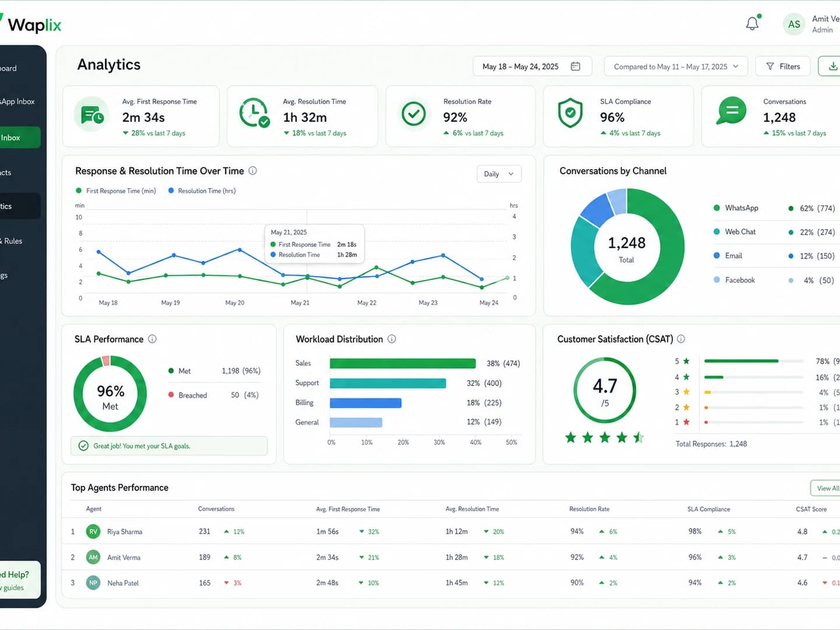This screenshot has height=630, width=840.
Task: Expand the Compared to May 11 – May 17 dropdown
Action: (x=676, y=66)
